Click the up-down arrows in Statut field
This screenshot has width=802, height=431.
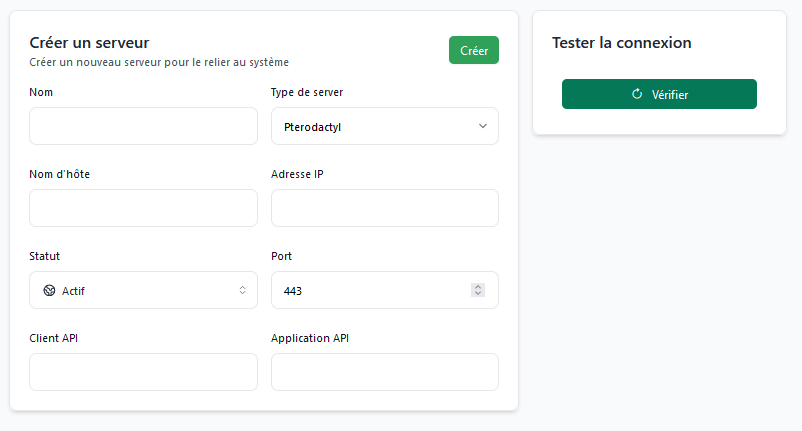click(242, 290)
